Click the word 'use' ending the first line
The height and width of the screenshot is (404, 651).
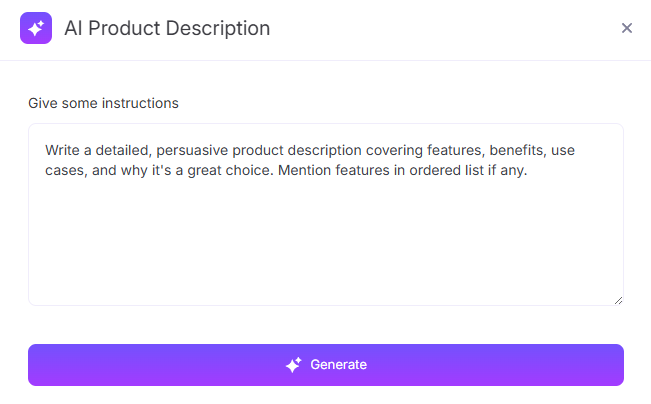coord(563,150)
